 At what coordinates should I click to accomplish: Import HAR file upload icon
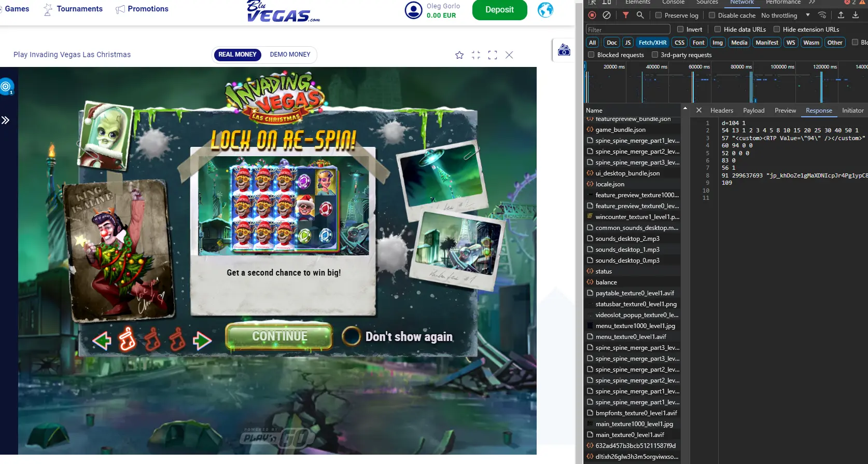point(841,15)
